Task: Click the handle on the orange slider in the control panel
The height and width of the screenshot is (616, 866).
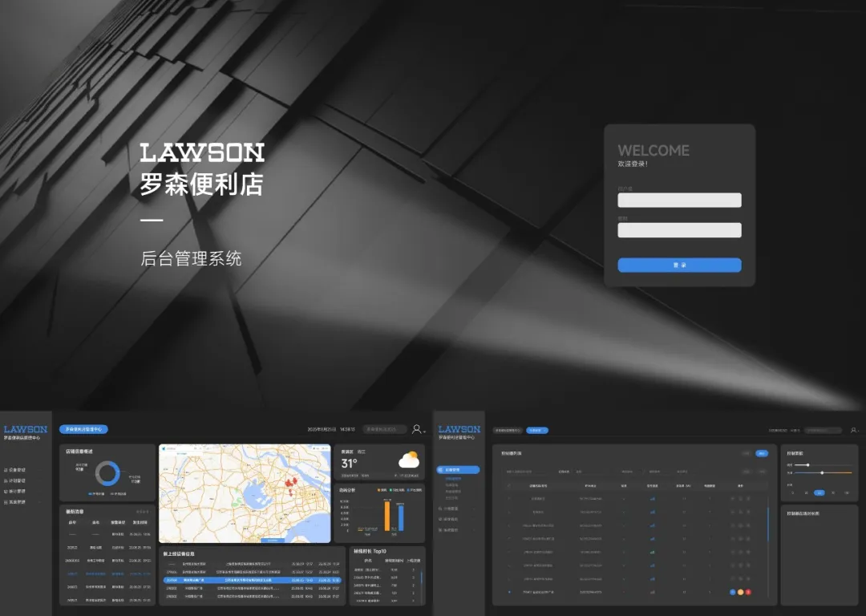Action: (823, 473)
